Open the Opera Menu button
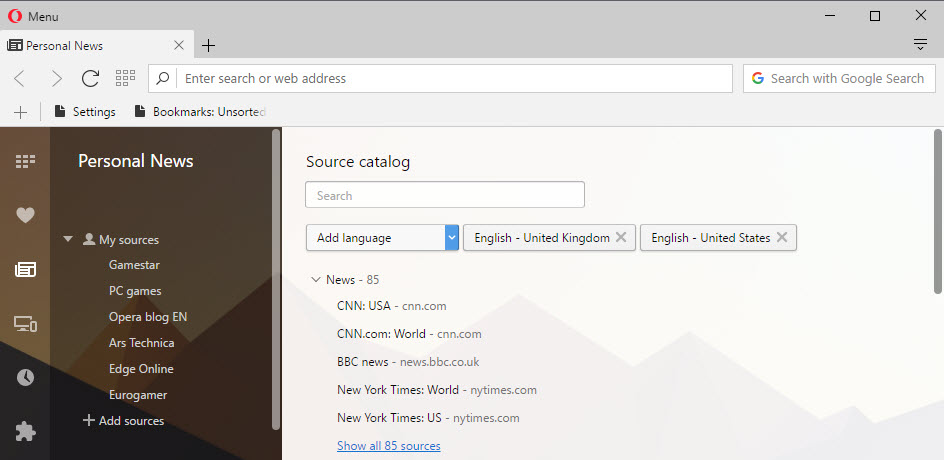Screen dimensions: 944x460 [33, 16]
